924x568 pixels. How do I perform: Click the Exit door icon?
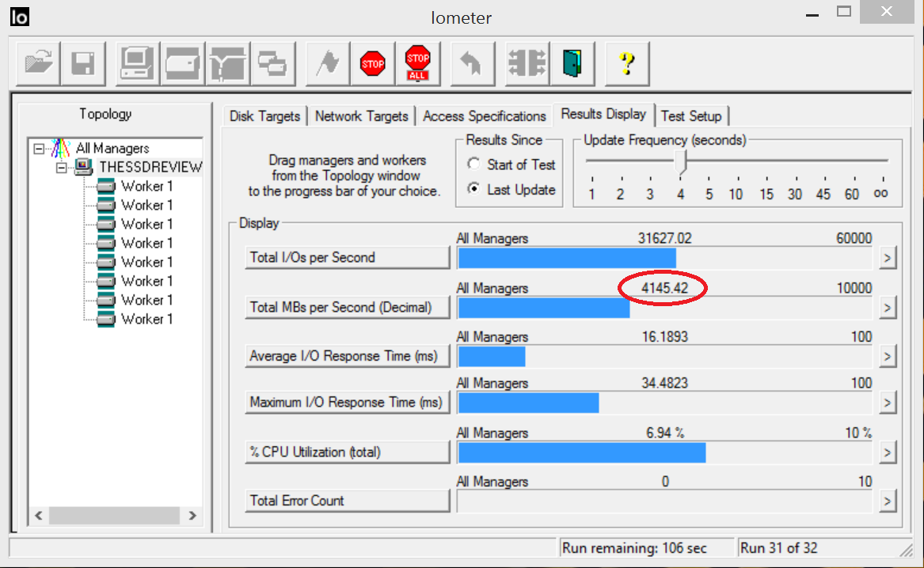(572, 63)
